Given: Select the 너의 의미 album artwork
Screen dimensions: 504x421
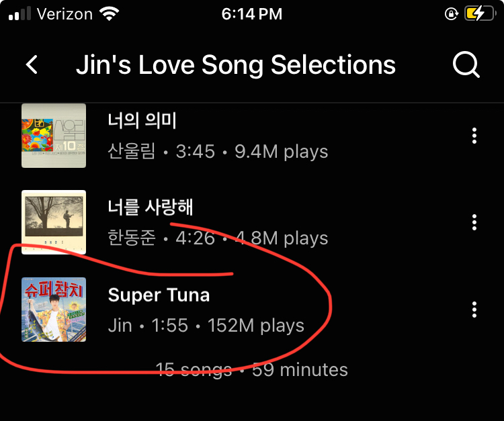Looking at the screenshot, I should pyautogui.click(x=54, y=135).
